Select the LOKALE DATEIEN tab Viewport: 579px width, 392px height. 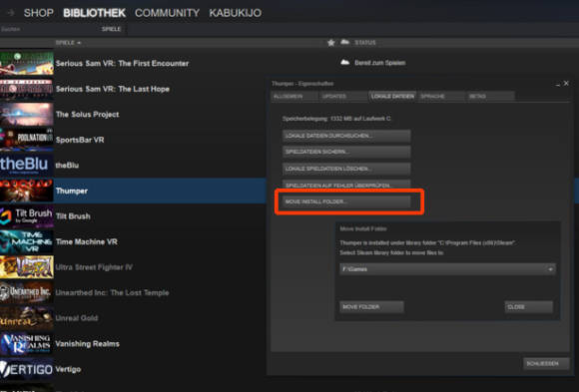(392, 97)
